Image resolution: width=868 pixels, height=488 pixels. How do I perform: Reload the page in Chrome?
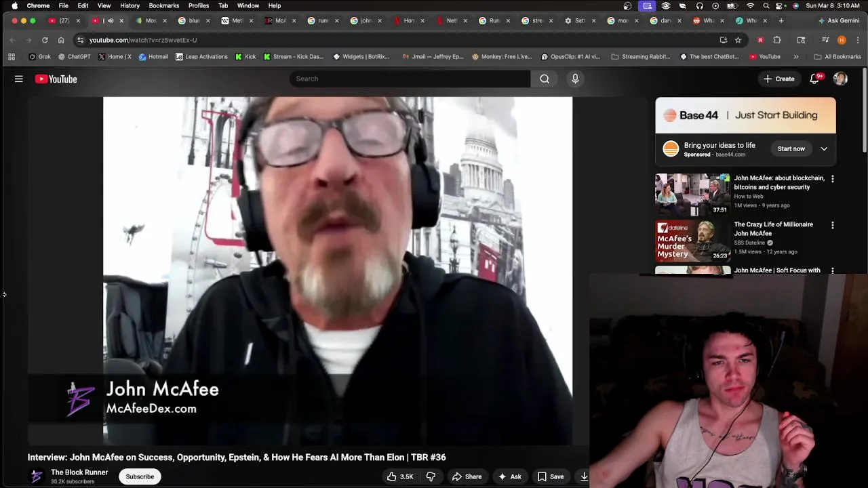pyautogui.click(x=45, y=40)
